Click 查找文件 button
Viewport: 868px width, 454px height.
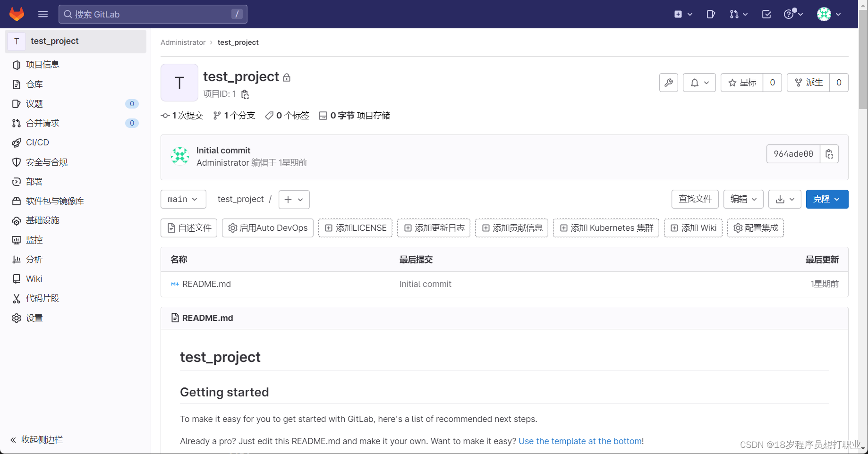(695, 199)
